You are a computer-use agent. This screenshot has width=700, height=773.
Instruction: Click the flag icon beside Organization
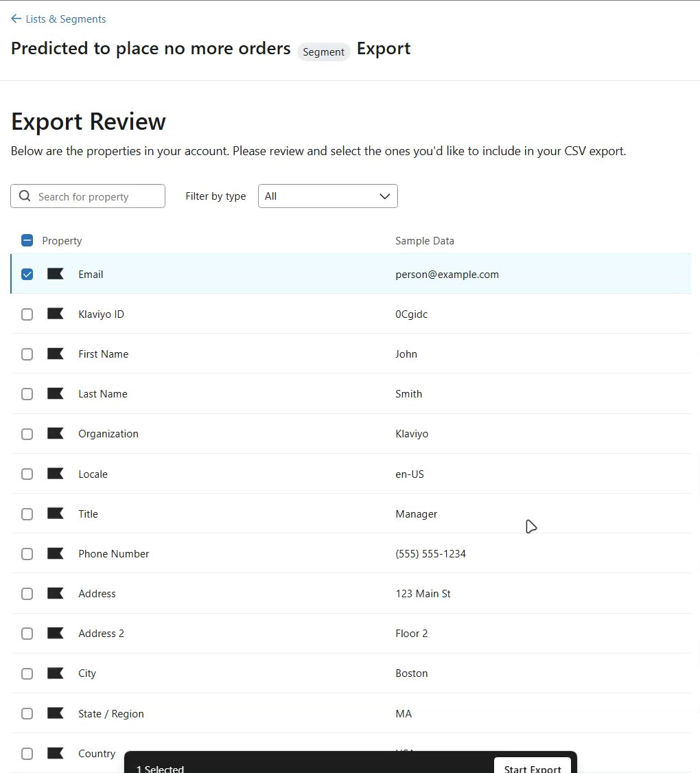tap(55, 434)
